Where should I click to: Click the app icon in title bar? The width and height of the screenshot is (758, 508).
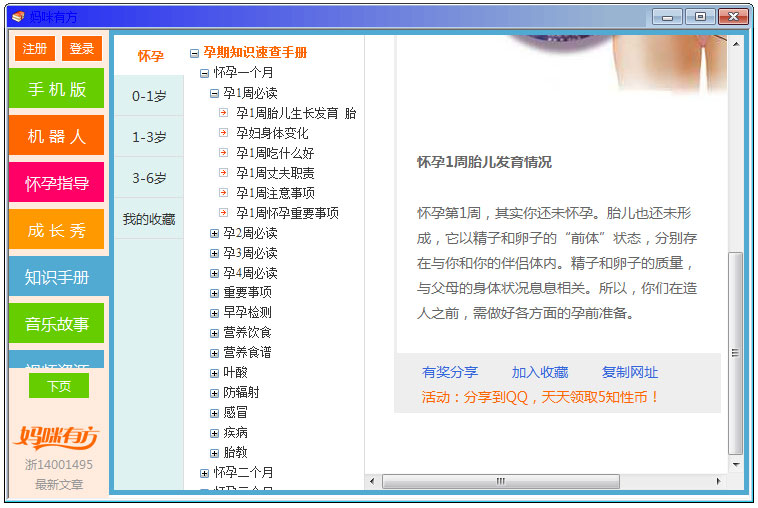(17, 16)
